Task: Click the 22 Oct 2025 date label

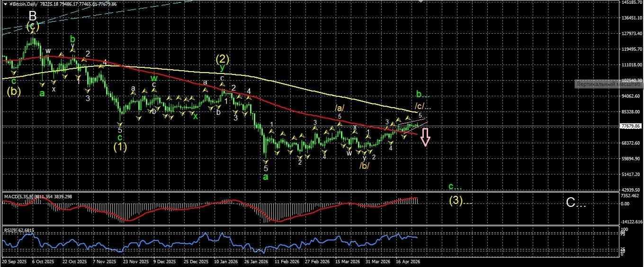Action: tap(75, 261)
